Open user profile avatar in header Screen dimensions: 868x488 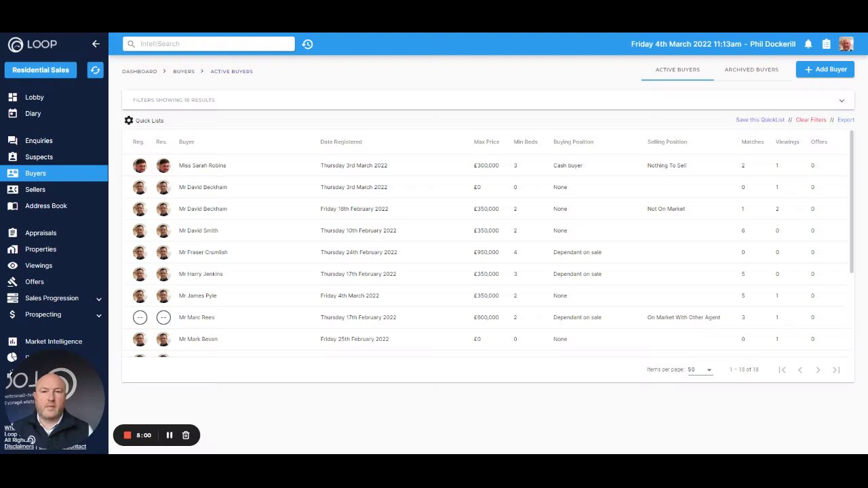(x=846, y=44)
